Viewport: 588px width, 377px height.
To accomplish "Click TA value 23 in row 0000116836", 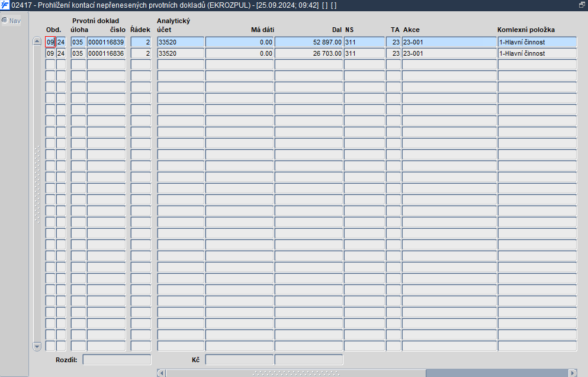I will point(393,53).
